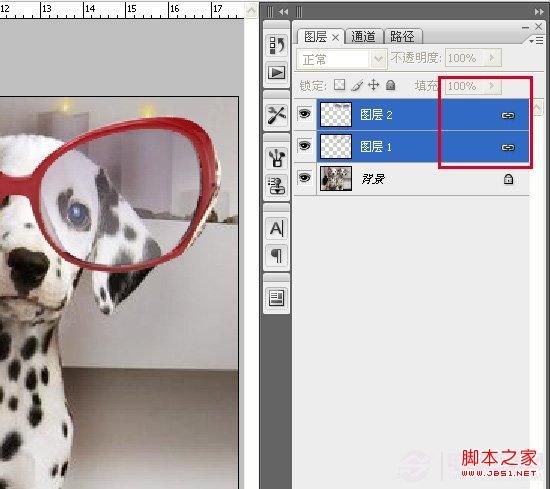Enable lock position move button
Image resolution: width=550 pixels, height=489 pixels.
click(x=374, y=85)
